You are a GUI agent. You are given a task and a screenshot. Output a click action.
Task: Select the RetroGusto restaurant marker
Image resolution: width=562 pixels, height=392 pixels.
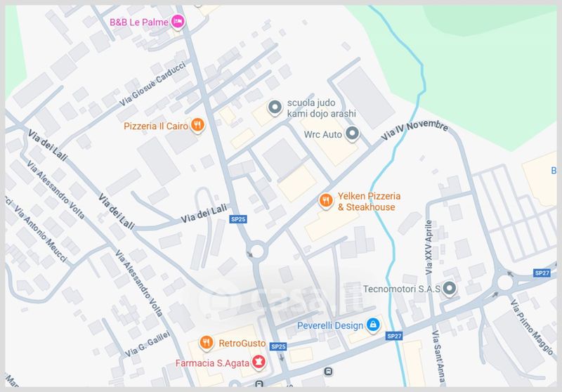click(207, 343)
